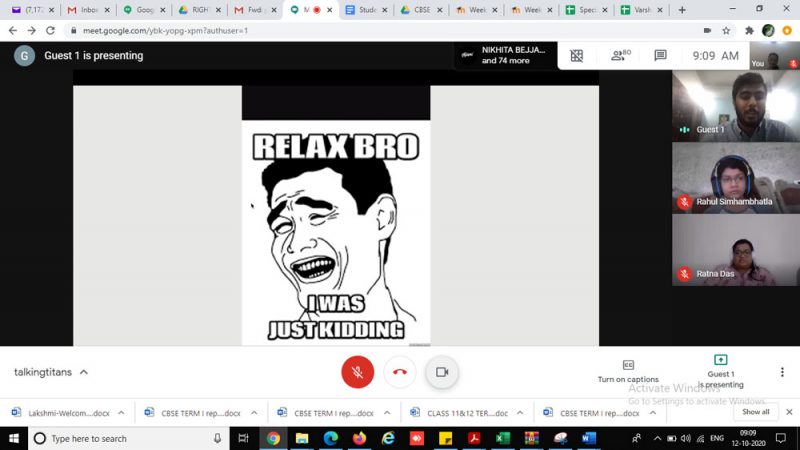Mute or unmute the microphone button

pos(357,372)
